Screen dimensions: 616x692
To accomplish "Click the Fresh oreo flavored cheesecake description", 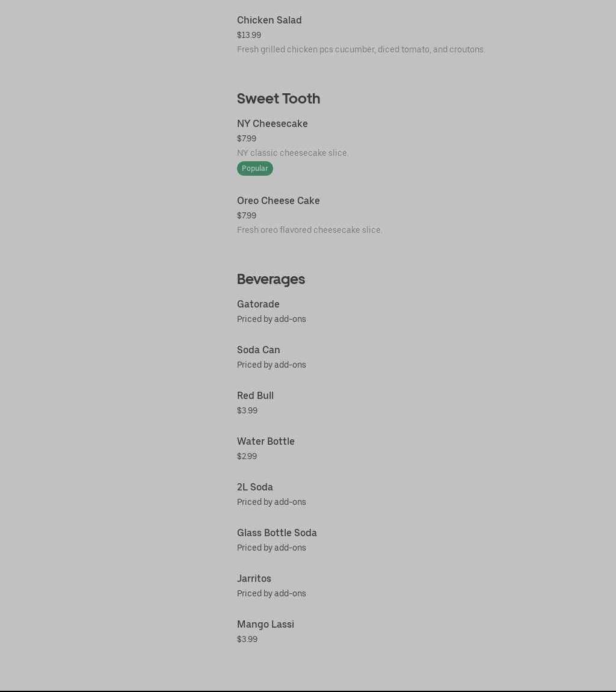I will [x=309, y=230].
